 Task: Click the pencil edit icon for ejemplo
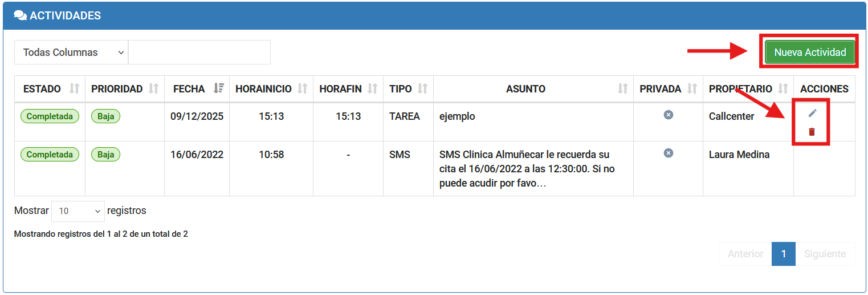click(813, 113)
